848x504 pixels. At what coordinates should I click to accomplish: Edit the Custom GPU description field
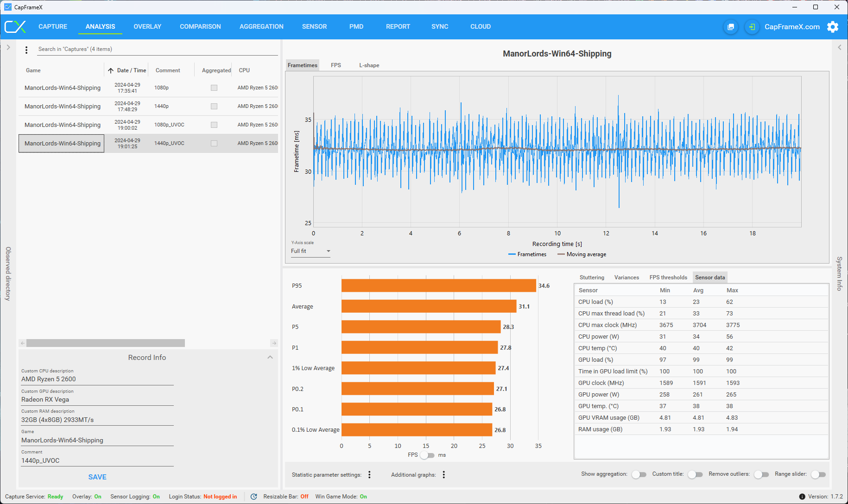click(x=97, y=399)
